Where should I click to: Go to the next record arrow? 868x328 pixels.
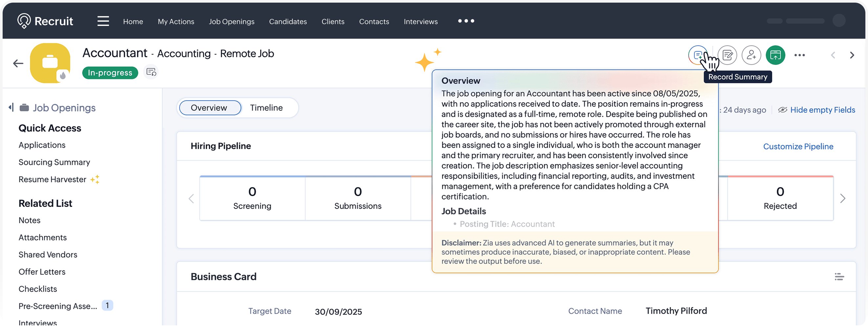[852, 55]
